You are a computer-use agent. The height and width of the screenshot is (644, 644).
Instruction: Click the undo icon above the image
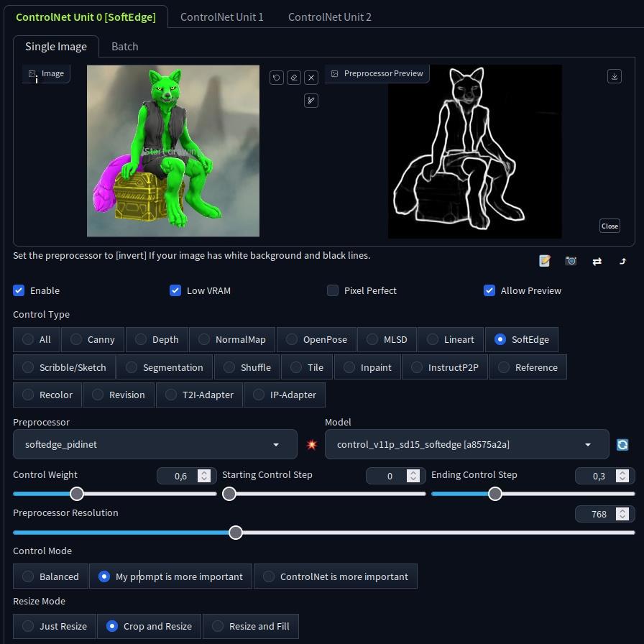(277, 78)
